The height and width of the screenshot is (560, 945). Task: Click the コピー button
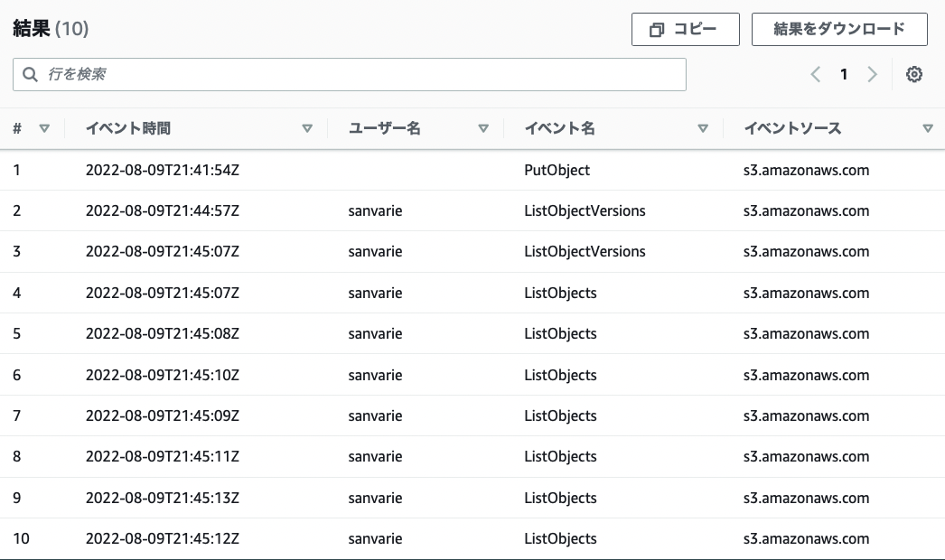tap(685, 29)
